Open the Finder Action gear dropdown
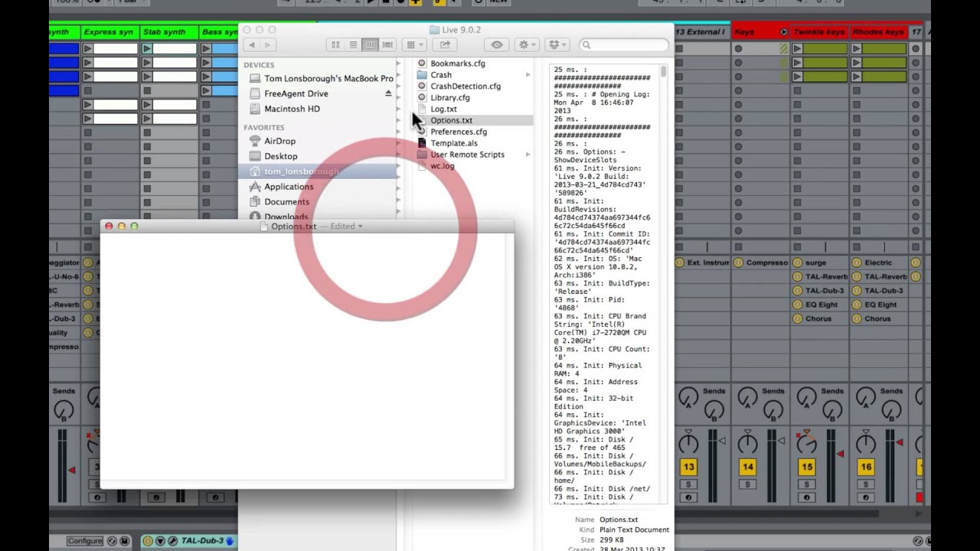The image size is (980, 551). (x=527, y=45)
